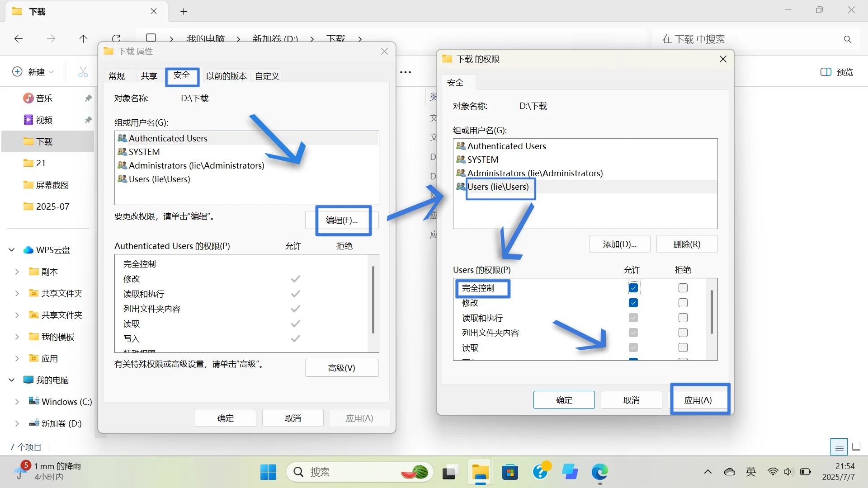Launch Microsoft Edge from the taskbar
The height and width of the screenshot is (488, 868).
[x=599, y=473]
